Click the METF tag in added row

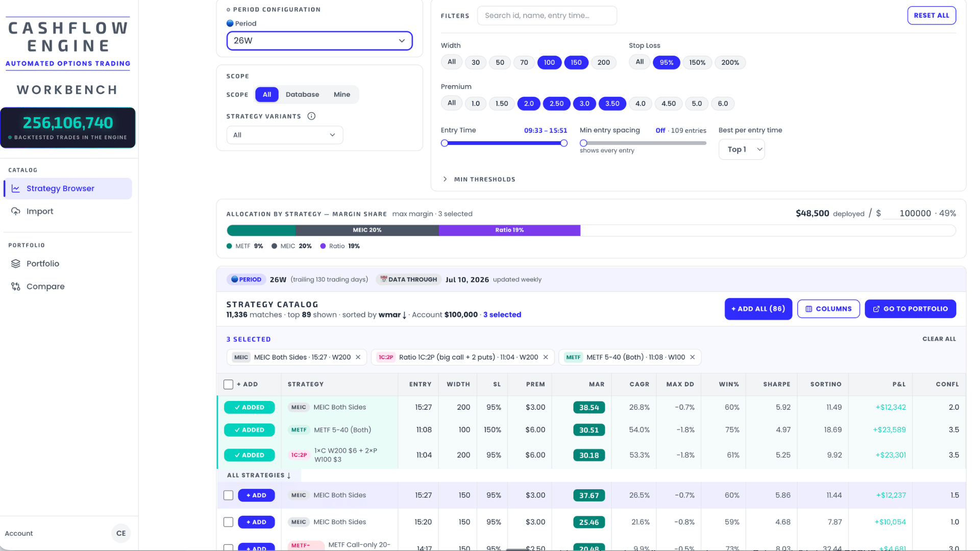299,430
